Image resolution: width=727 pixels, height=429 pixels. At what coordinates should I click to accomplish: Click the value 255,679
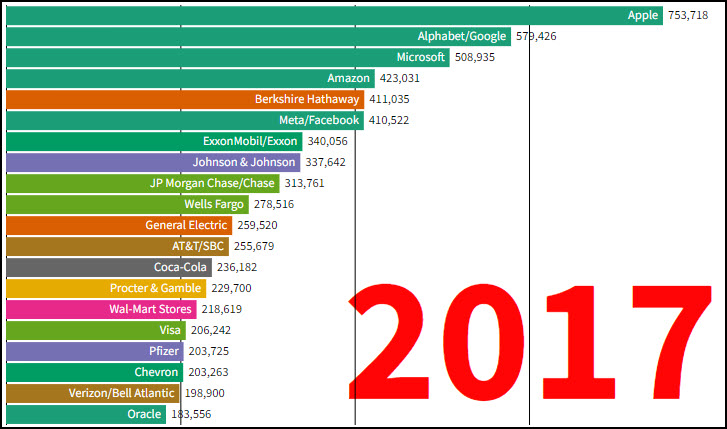coord(254,246)
